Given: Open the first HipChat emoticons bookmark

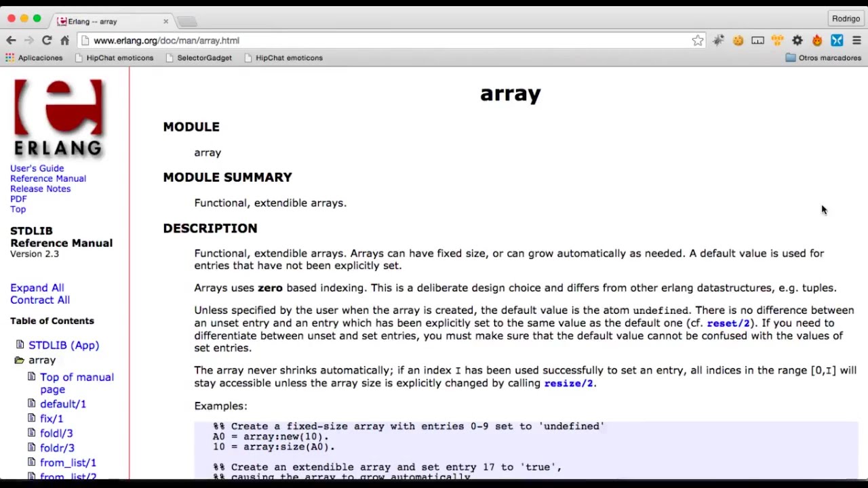Looking at the screenshot, I should (114, 58).
